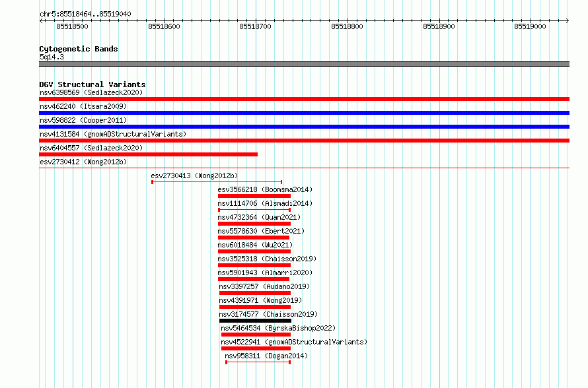Viewport: 588px width, 388px height.
Task: Click the gray 5q14.3 cytoband bar
Action: pyautogui.click(x=304, y=64)
